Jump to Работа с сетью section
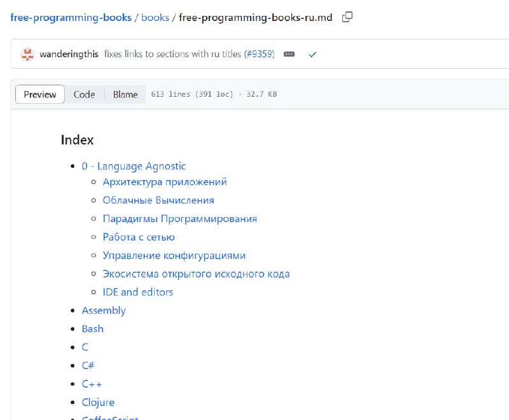Image resolution: width=509 pixels, height=420 pixels. (x=139, y=237)
